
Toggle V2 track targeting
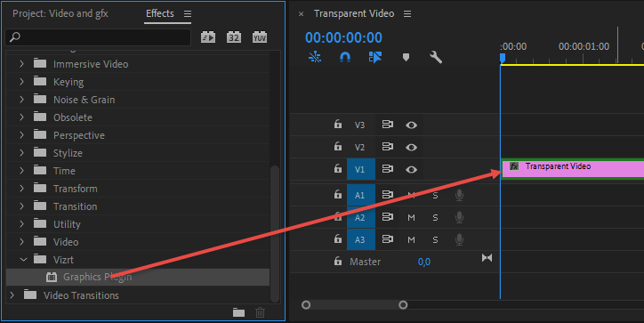(359, 147)
